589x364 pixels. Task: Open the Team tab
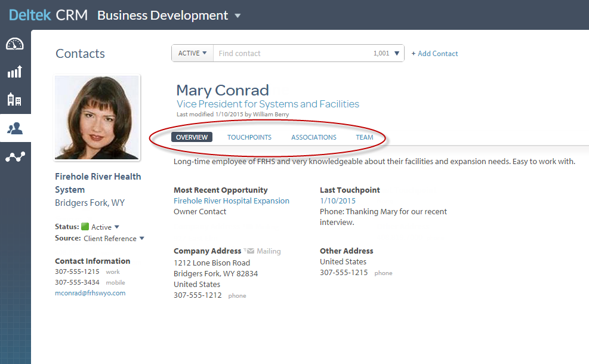click(364, 137)
